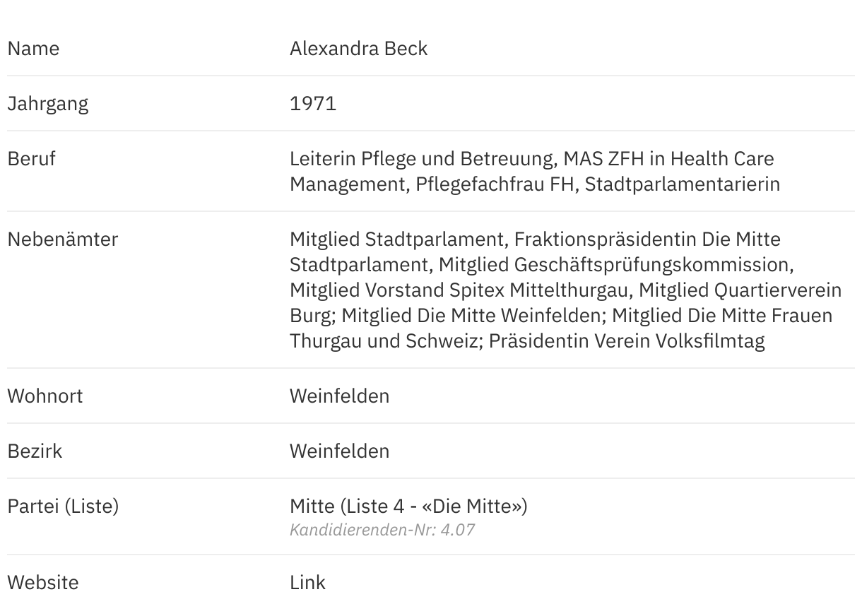The width and height of the screenshot is (862, 616).
Task: Click the text Präsidentin Verein Volksfilmtag
Action: 627,341
